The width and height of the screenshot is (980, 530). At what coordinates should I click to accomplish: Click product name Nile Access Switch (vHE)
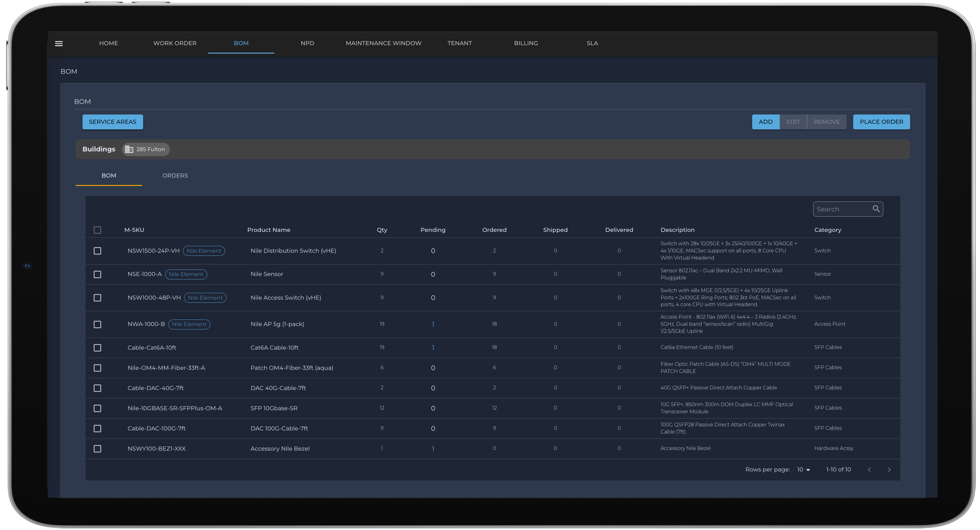pyautogui.click(x=286, y=297)
